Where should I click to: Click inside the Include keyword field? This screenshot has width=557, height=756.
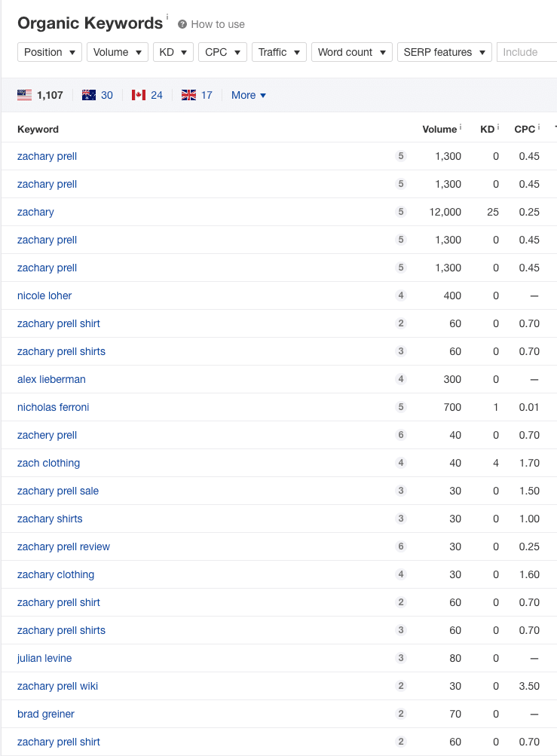(x=527, y=52)
